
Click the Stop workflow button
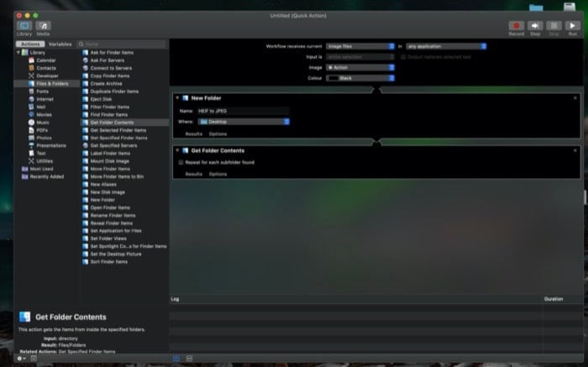coord(554,25)
